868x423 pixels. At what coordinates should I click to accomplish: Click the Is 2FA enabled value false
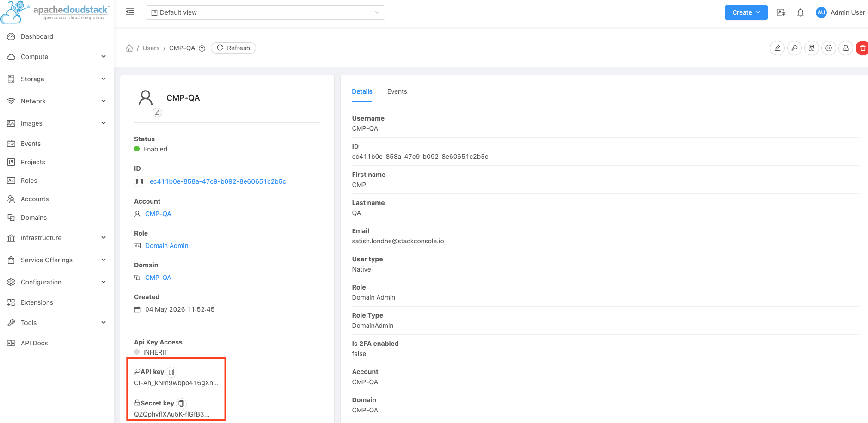[x=359, y=354]
